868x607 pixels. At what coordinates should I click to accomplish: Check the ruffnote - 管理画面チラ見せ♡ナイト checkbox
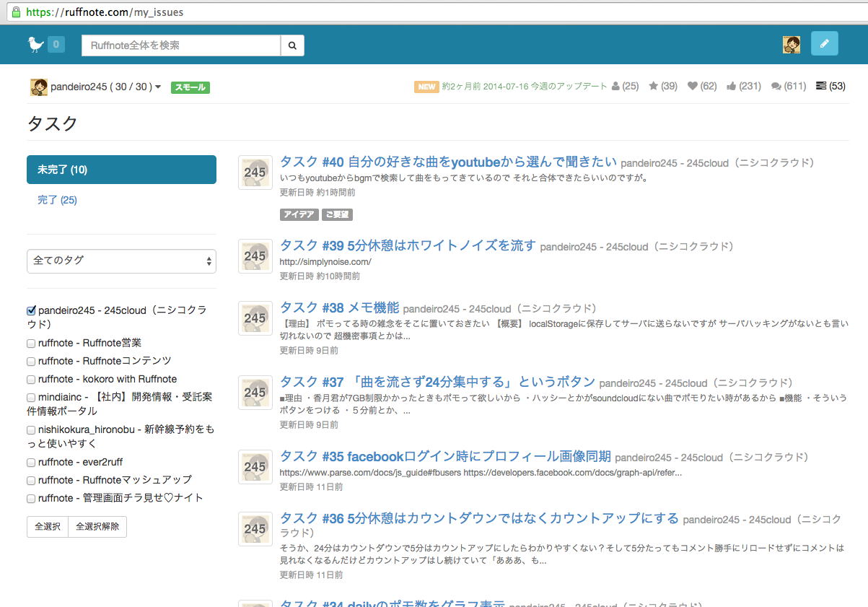coord(31,499)
